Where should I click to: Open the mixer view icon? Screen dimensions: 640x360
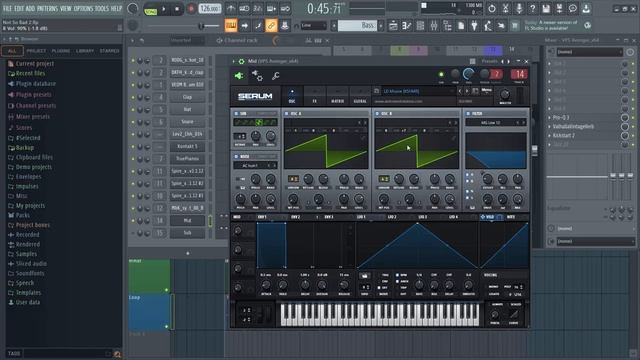(x=433, y=26)
